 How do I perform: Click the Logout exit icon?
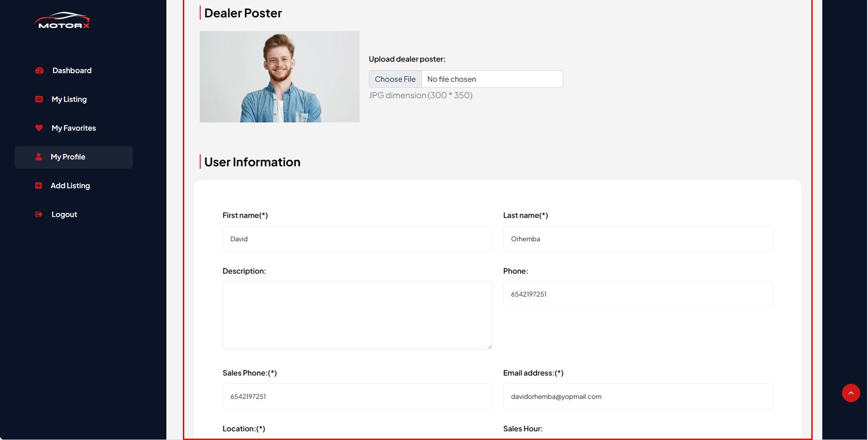(x=39, y=214)
